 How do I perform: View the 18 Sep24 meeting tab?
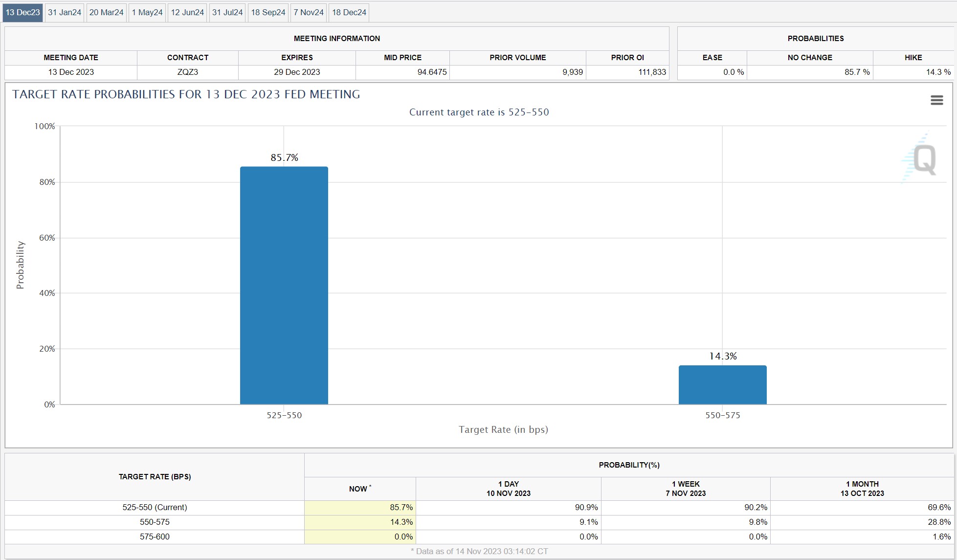(268, 12)
